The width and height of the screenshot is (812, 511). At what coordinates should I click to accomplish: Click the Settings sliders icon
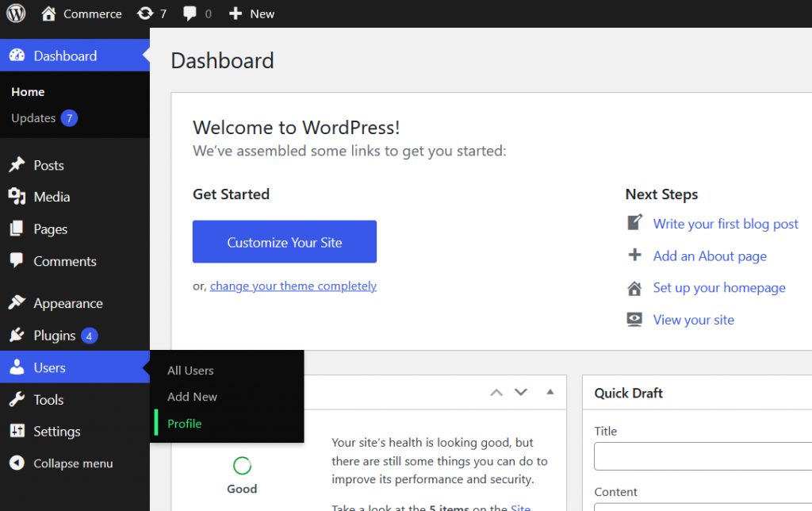point(17,431)
